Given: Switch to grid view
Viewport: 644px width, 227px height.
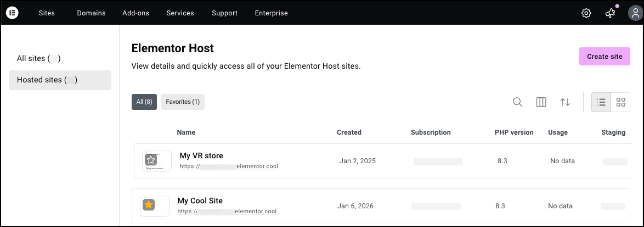Looking at the screenshot, I should pos(621,102).
